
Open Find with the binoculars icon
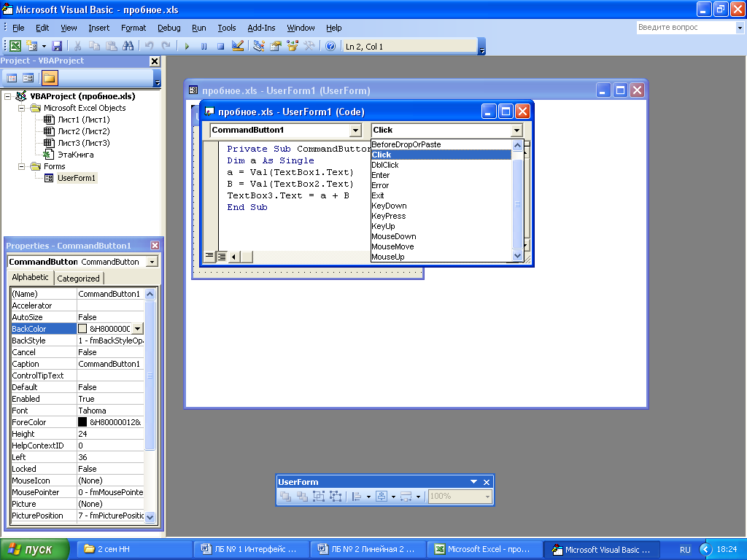[128, 46]
